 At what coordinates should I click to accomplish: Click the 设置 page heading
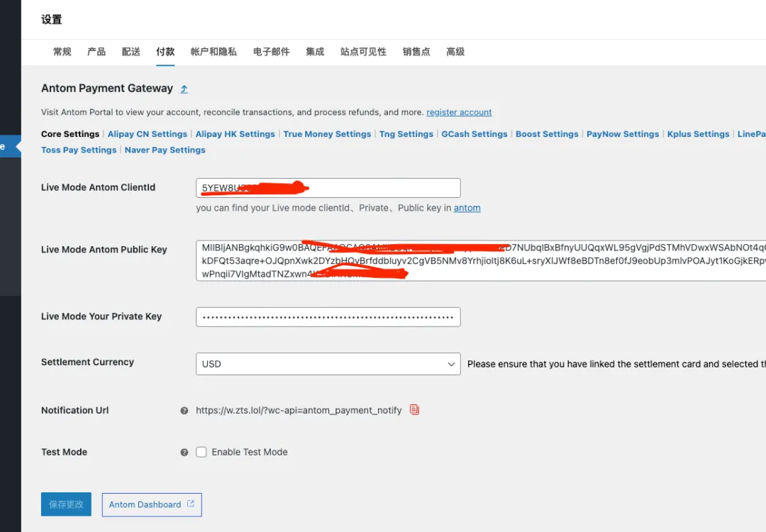coord(51,20)
